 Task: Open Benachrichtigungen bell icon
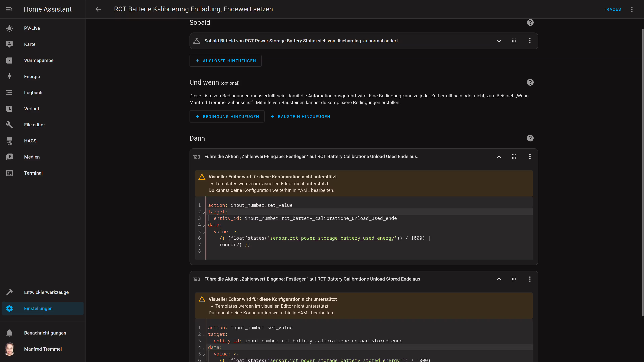point(10,333)
